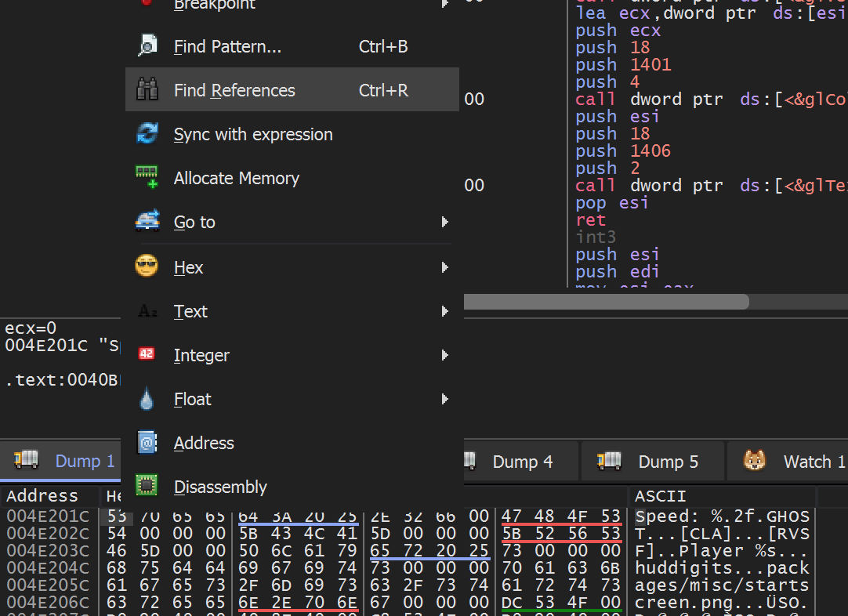Click the Sync with expression arrows icon
The height and width of the screenshot is (616, 848).
[147, 133]
